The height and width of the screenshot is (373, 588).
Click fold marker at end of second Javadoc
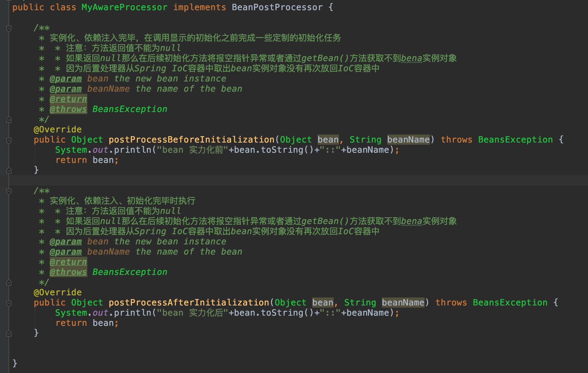[9, 283]
